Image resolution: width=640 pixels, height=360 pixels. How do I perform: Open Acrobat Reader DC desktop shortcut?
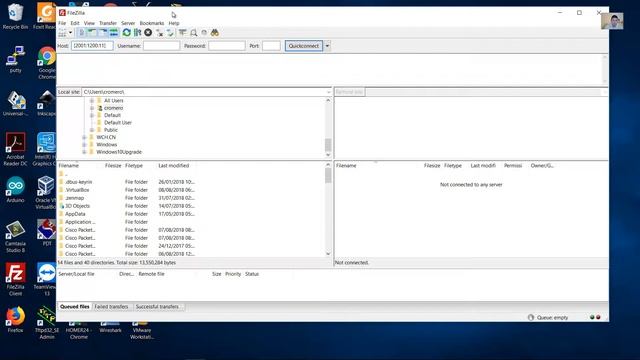click(15, 149)
